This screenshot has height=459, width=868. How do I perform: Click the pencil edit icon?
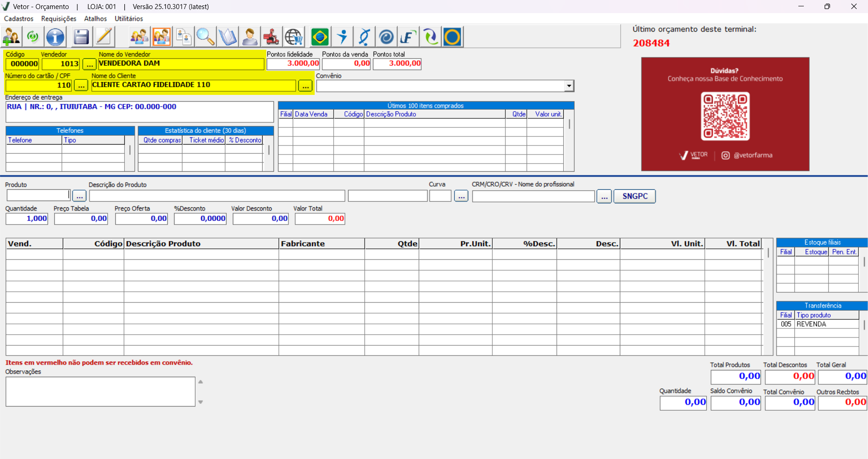point(104,37)
